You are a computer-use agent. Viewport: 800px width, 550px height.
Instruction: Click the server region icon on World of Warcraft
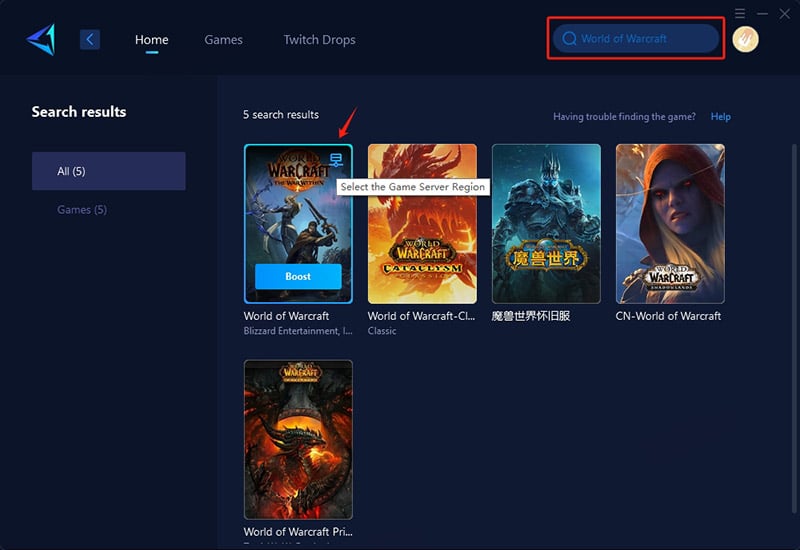336,160
